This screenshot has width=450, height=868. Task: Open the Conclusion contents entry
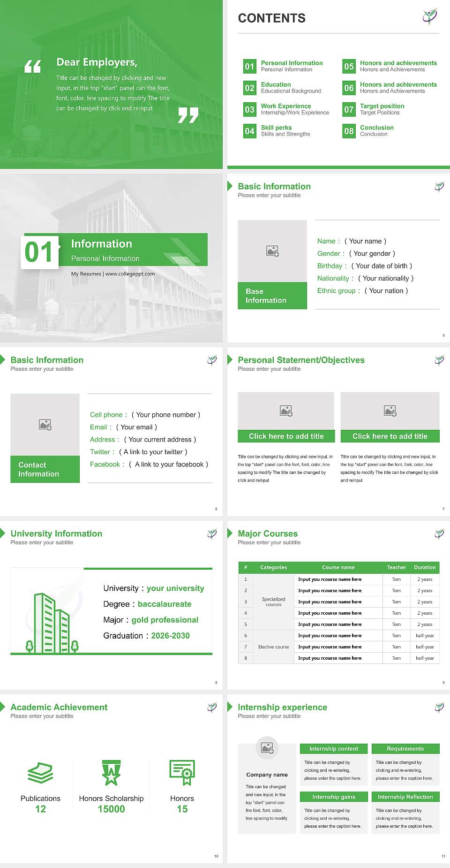pyautogui.click(x=376, y=131)
